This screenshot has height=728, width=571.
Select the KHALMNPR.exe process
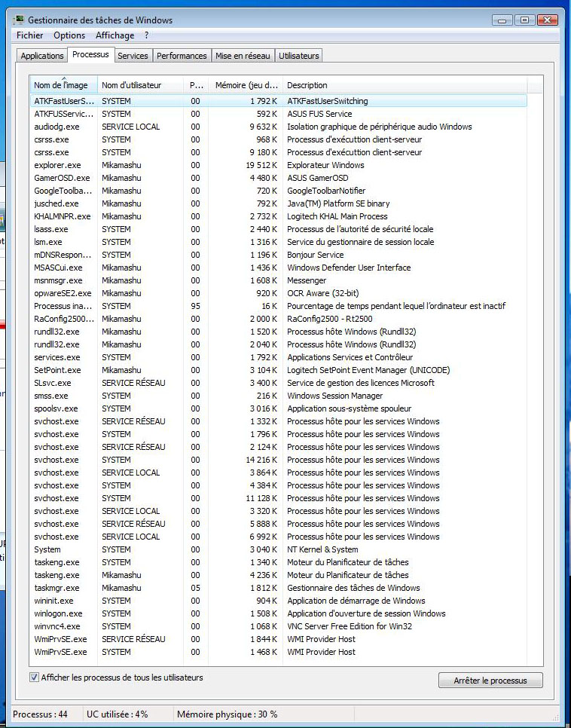[279, 216]
